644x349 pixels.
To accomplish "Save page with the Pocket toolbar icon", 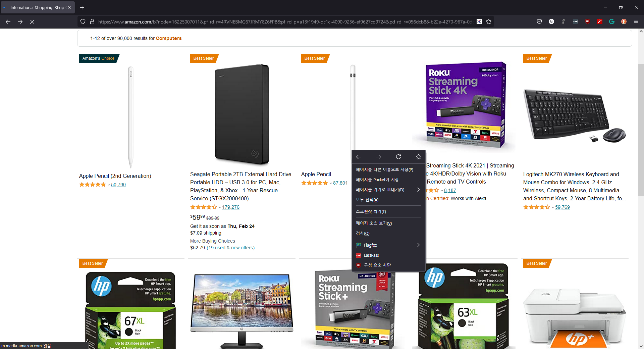I will pos(539,21).
